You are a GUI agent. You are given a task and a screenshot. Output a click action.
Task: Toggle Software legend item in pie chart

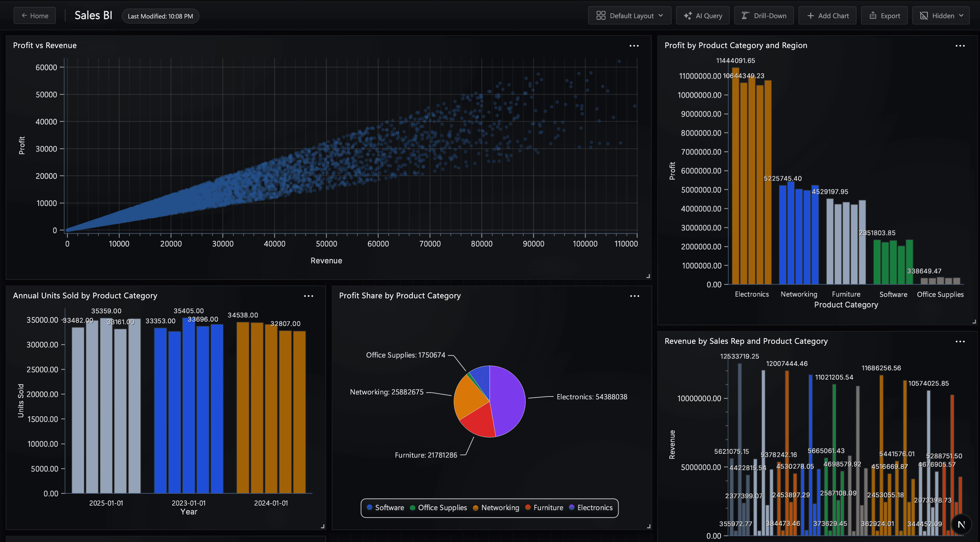pos(385,508)
